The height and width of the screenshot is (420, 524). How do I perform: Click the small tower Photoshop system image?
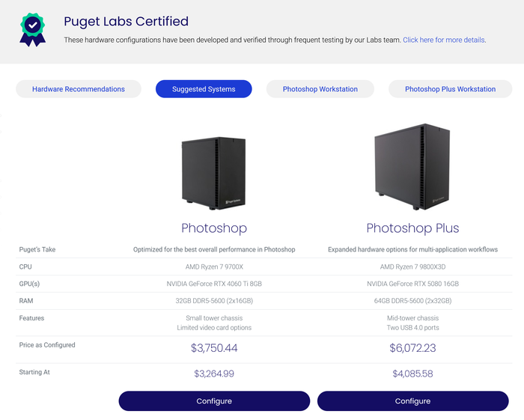pyautogui.click(x=213, y=172)
